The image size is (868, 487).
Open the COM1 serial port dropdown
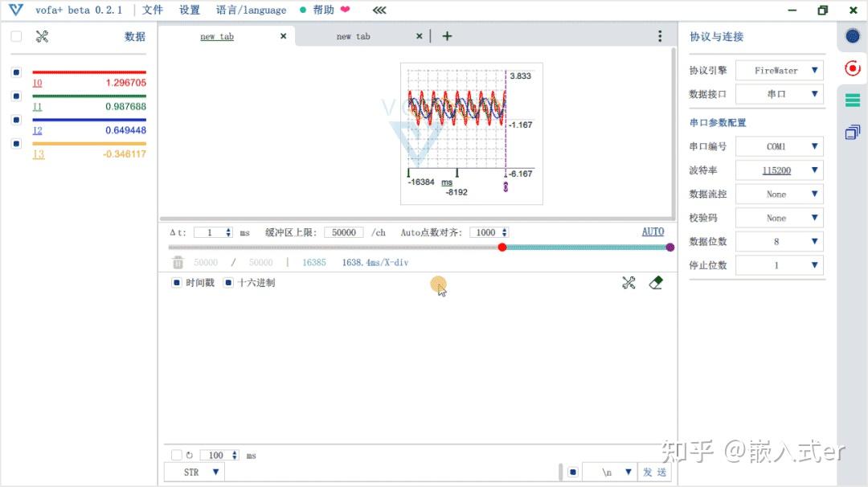pos(779,145)
